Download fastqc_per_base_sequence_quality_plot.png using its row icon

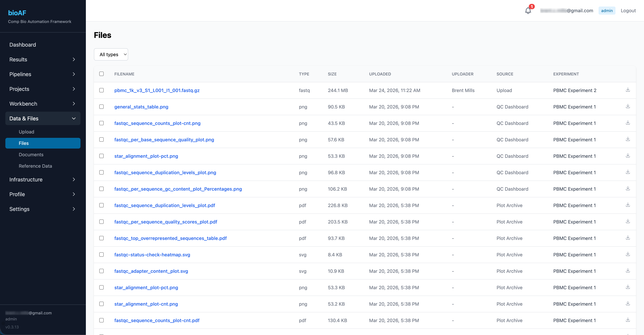click(628, 139)
